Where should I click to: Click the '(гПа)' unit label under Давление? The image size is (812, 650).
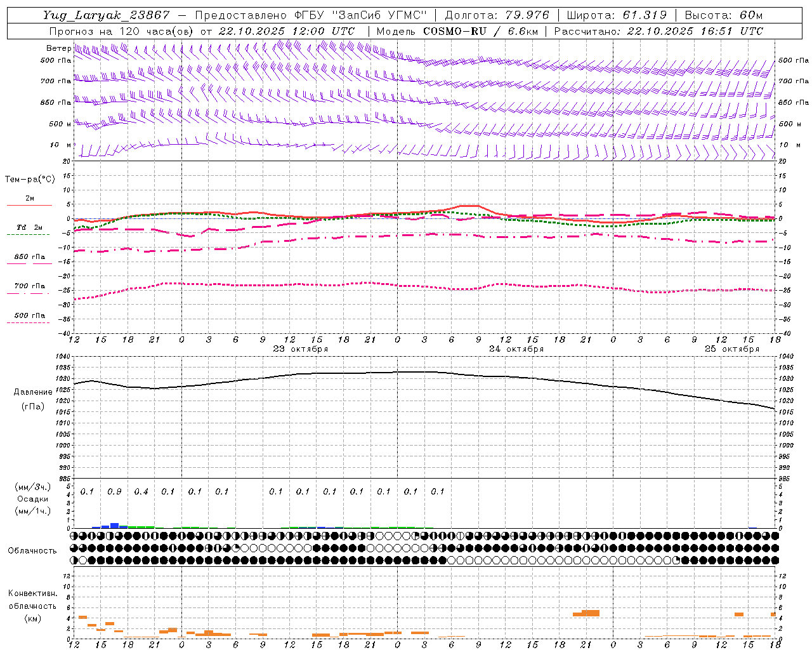click(x=33, y=407)
